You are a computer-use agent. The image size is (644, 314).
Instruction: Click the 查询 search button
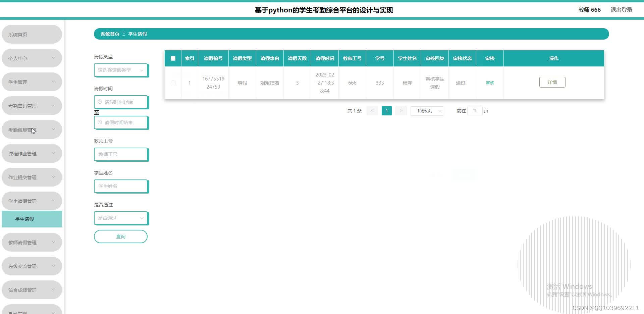121,237
